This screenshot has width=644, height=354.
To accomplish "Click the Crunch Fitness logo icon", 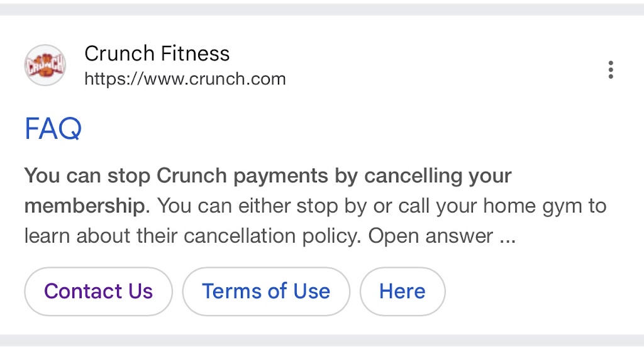I will point(45,65).
